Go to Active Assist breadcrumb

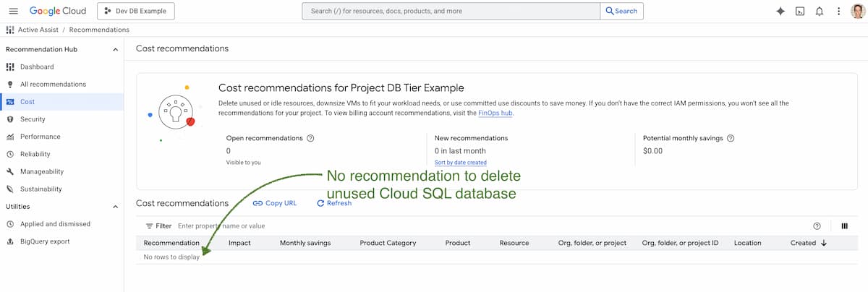pos(38,30)
